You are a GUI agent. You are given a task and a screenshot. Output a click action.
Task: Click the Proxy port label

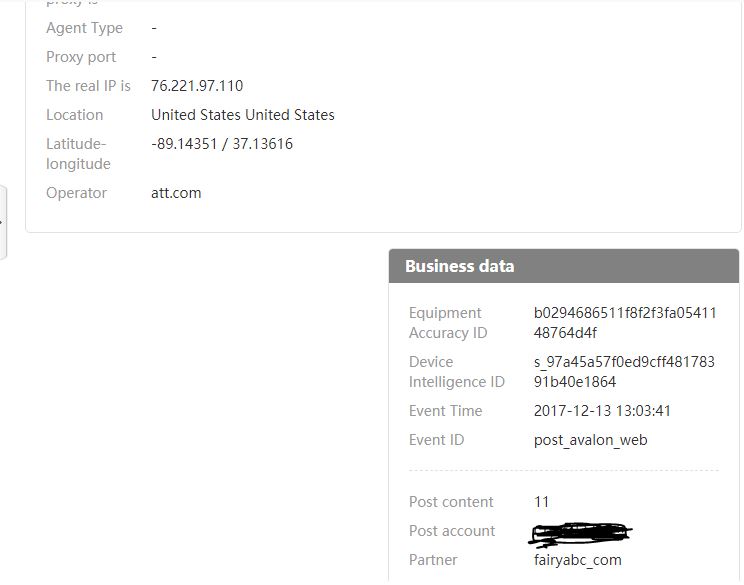pos(81,57)
